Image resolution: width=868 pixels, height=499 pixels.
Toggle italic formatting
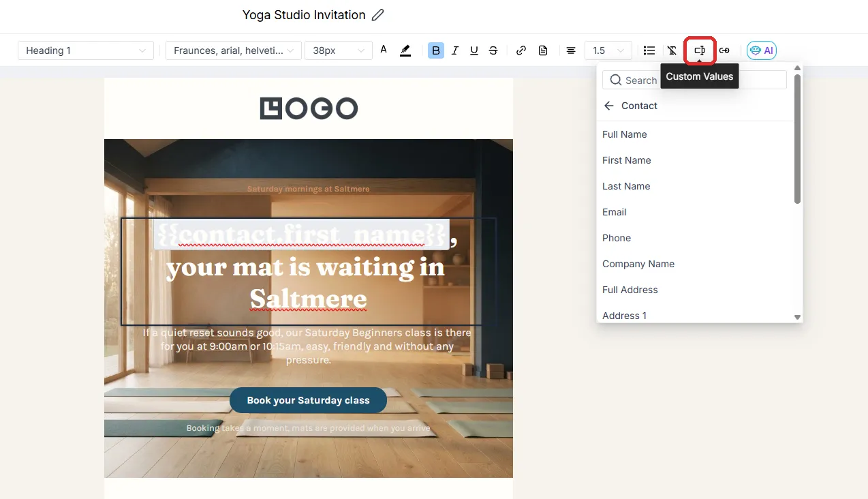click(455, 50)
